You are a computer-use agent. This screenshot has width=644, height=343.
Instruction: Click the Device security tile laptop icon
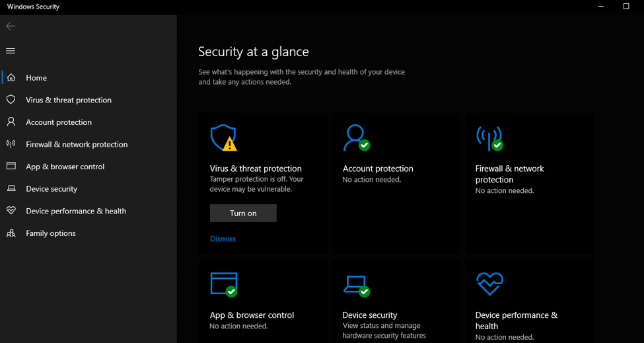(x=356, y=286)
